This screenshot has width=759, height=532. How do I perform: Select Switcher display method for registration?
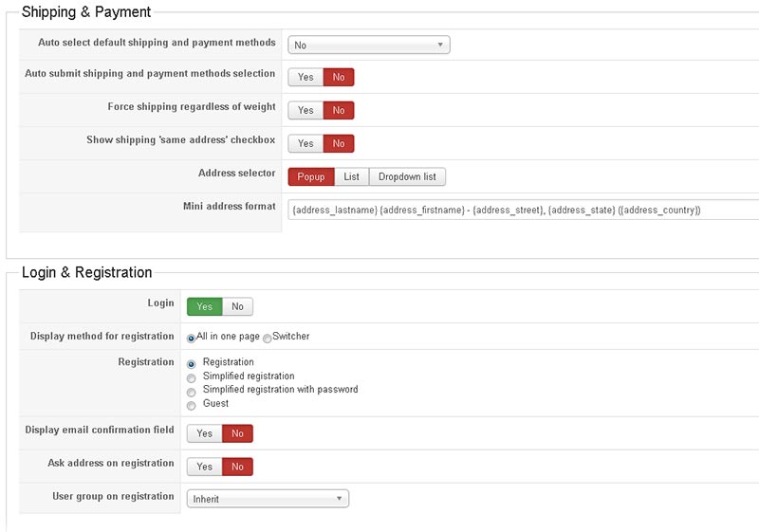point(267,339)
